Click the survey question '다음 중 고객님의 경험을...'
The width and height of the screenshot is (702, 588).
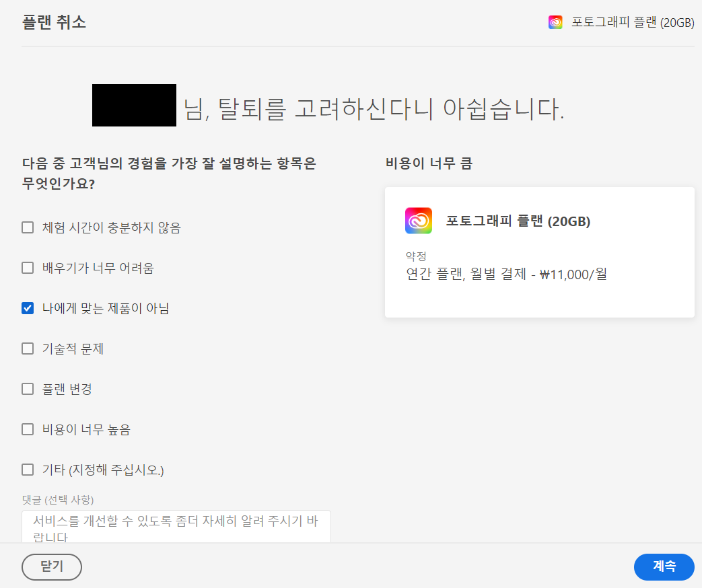(x=169, y=174)
